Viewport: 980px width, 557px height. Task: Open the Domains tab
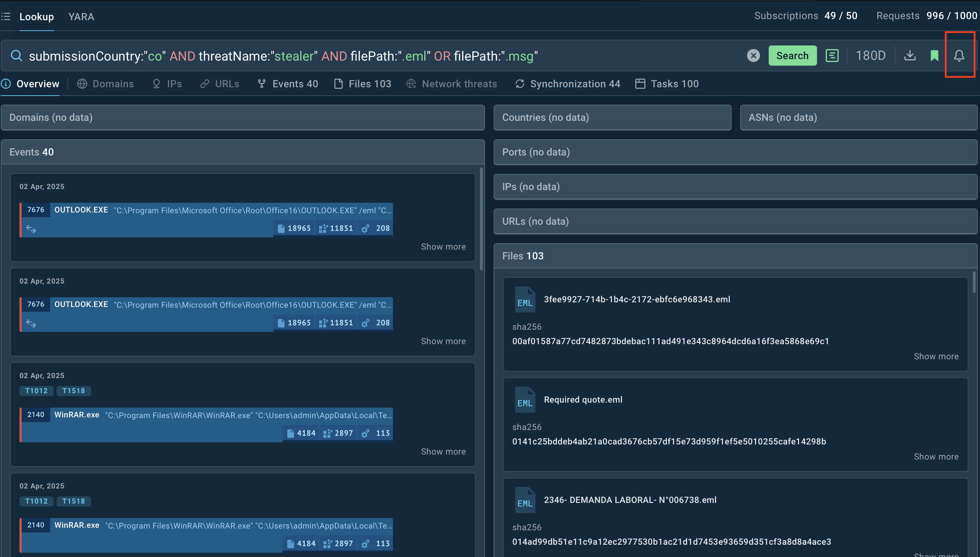click(106, 84)
